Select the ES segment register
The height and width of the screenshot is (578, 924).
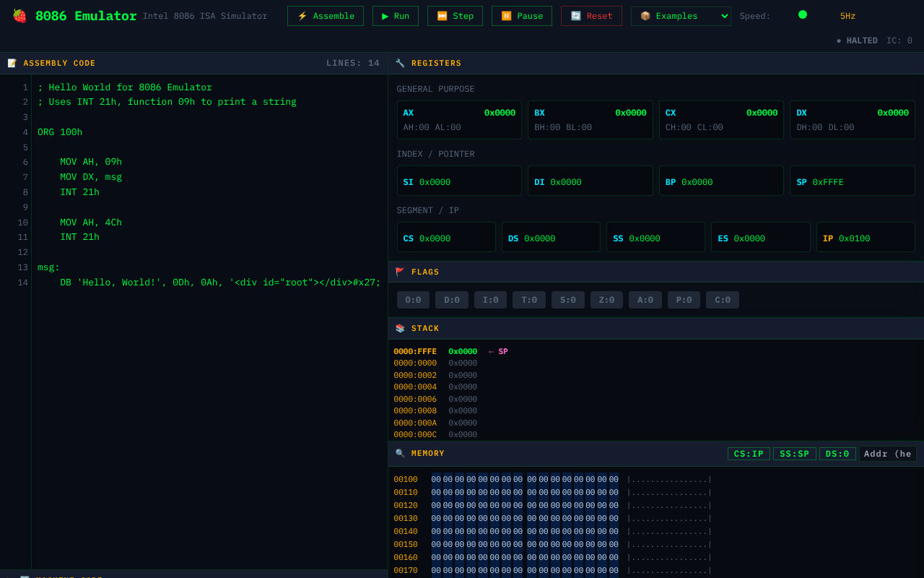coord(761,237)
